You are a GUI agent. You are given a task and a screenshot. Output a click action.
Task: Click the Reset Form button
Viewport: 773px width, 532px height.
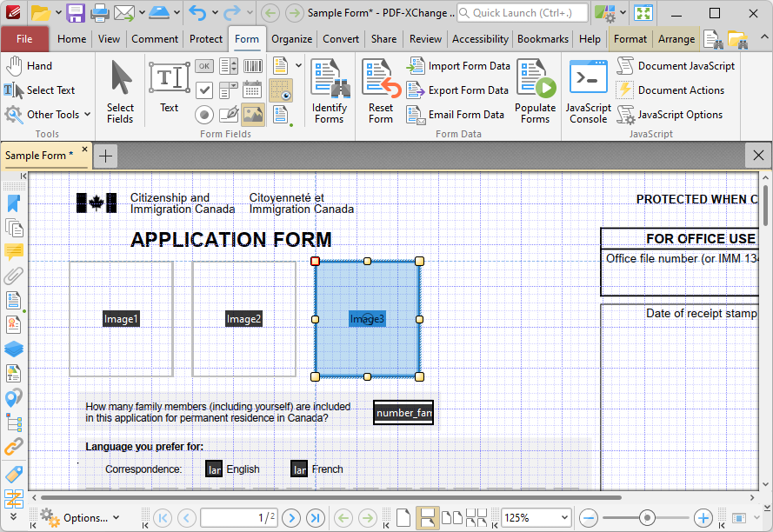pyautogui.click(x=381, y=91)
